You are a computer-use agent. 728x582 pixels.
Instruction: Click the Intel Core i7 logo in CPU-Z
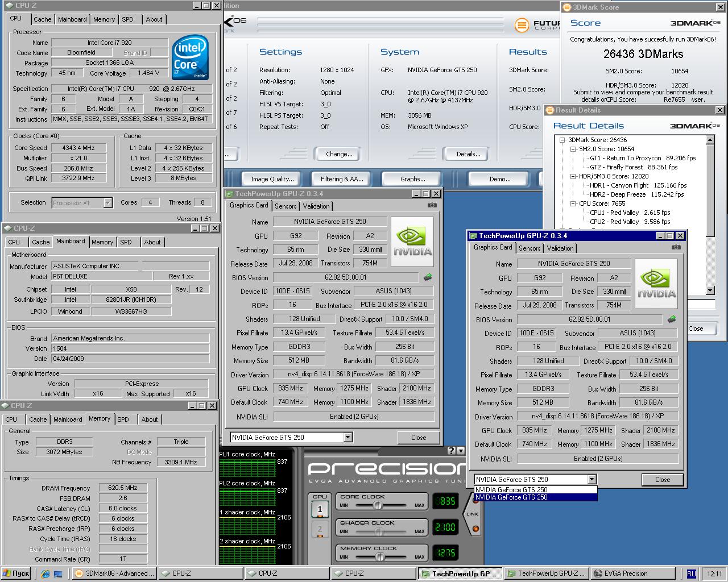(x=190, y=57)
